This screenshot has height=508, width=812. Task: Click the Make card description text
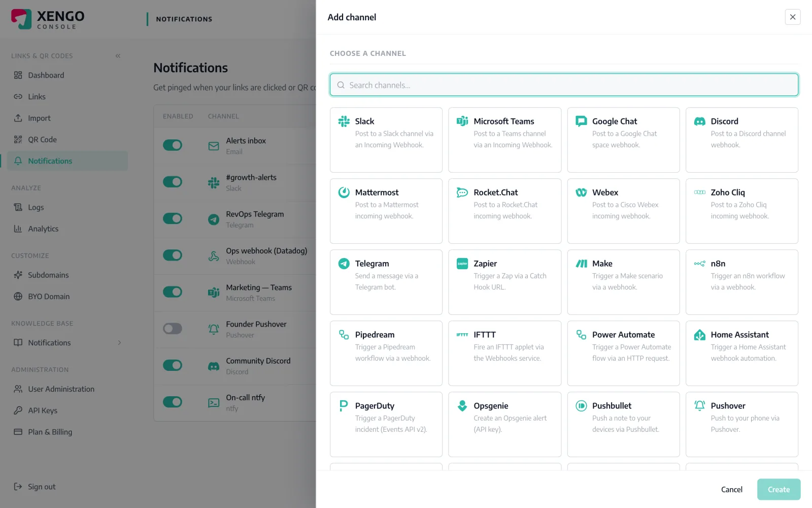click(x=628, y=281)
